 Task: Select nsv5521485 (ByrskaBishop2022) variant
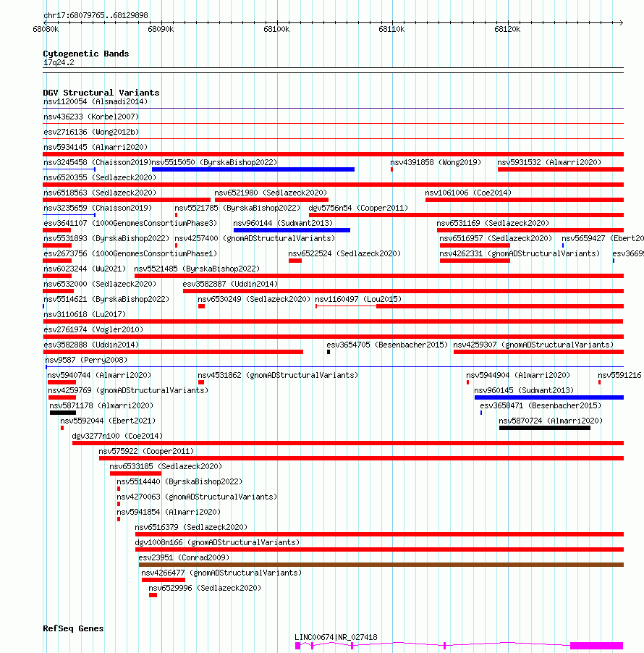point(197,269)
